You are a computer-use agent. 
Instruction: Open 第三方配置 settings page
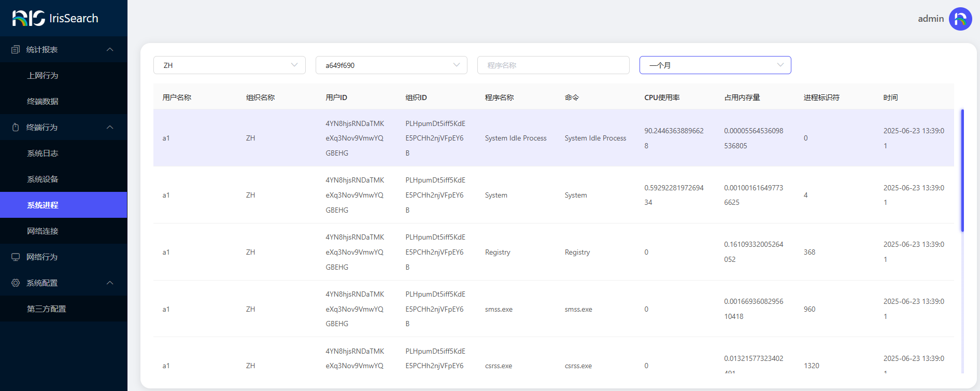[x=47, y=309]
